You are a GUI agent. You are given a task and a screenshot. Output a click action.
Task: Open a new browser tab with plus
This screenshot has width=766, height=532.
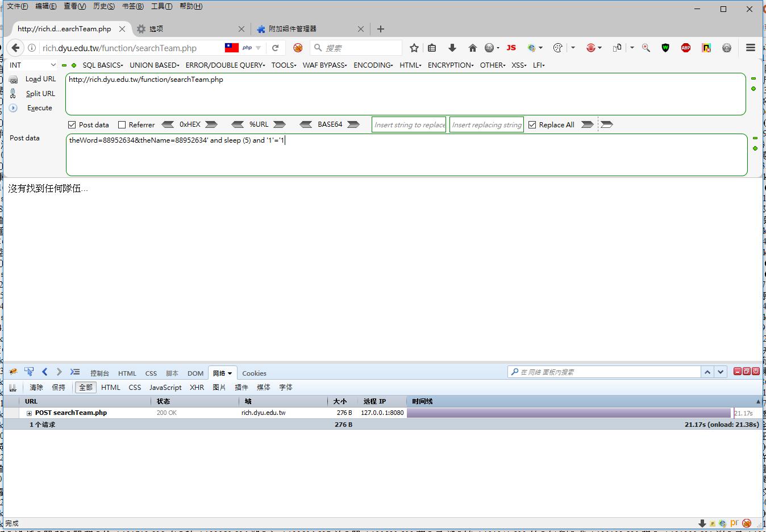381,28
